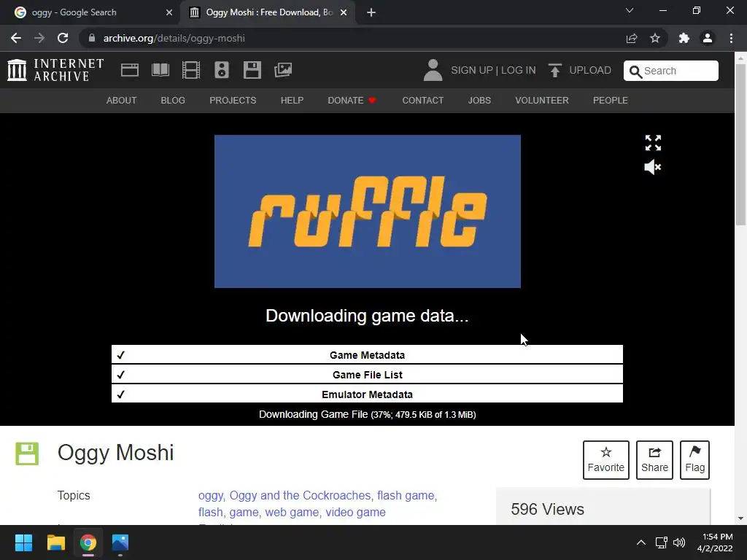This screenshot has height=560, width=747.
Task: Click the Ruffle logo splash screen
Action: 368,211
